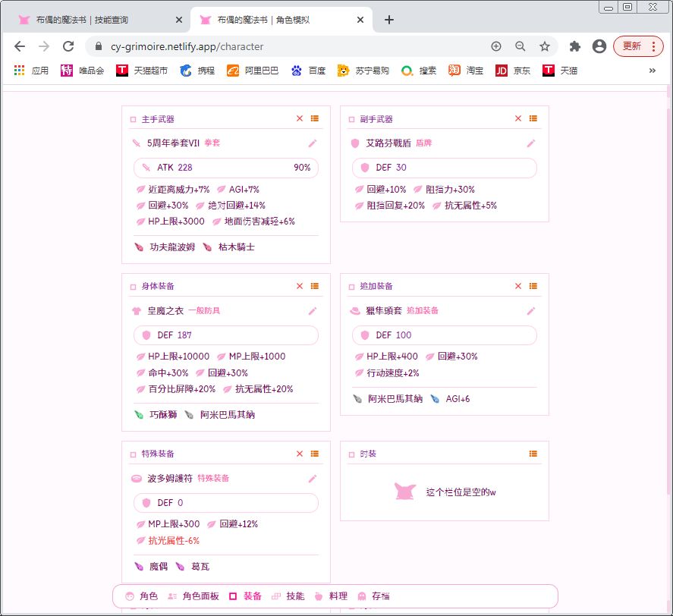Toggle the checkbox beside 时装

point(351,454)
